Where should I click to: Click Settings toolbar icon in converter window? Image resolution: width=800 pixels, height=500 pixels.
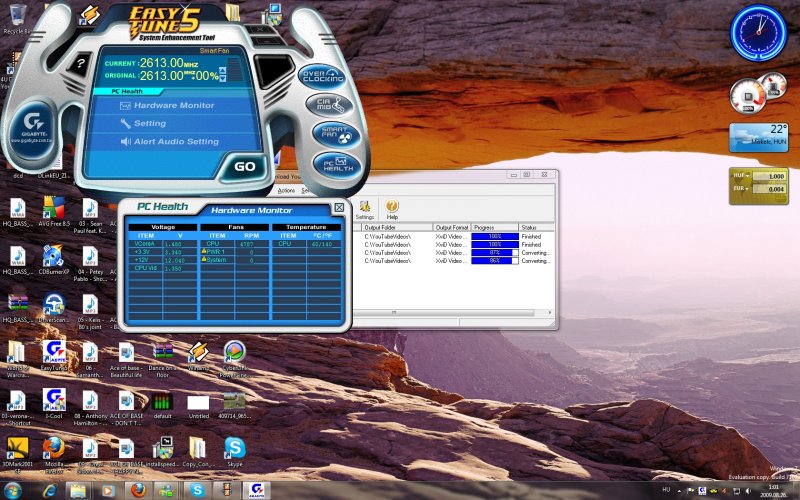pos(364,210)
